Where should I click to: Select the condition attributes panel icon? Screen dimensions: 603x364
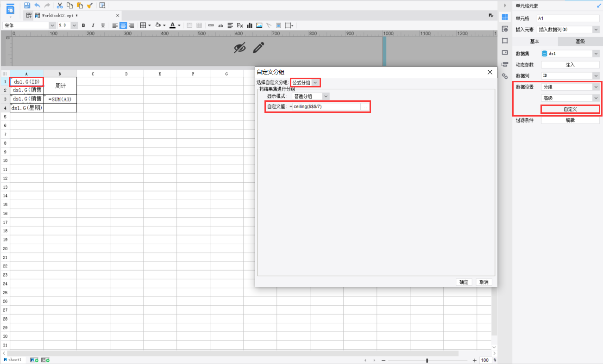[505, 64]
